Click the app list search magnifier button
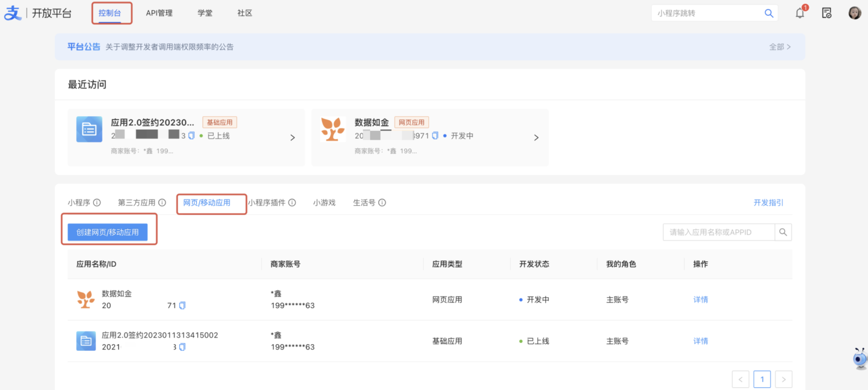This screenshot has width=868, height=390. tap(783, 232)
